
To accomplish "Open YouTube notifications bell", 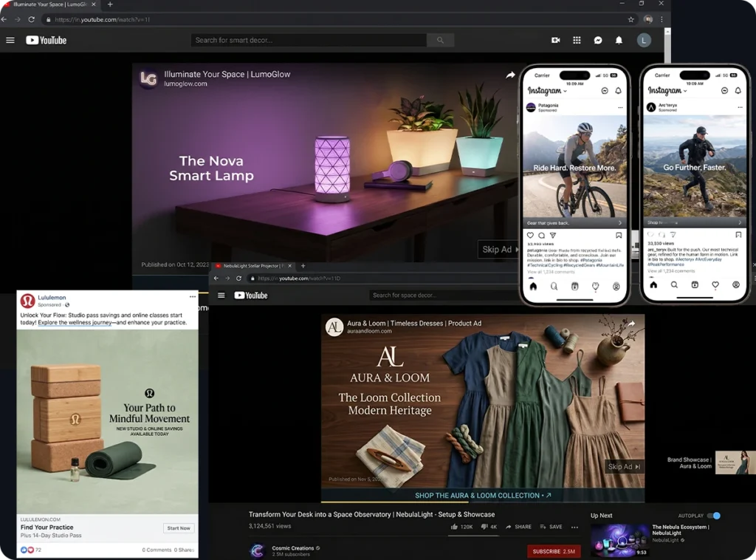I will [x=619, y=40].
